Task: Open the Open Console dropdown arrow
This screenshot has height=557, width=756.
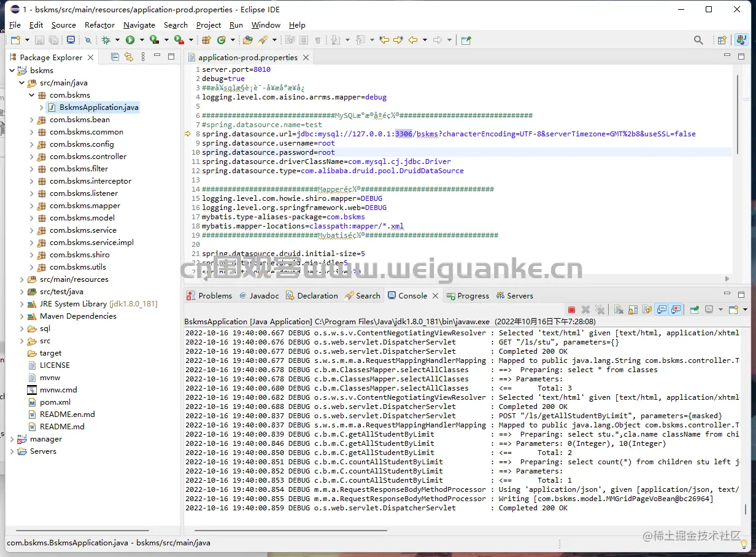Action: (745, 310)
